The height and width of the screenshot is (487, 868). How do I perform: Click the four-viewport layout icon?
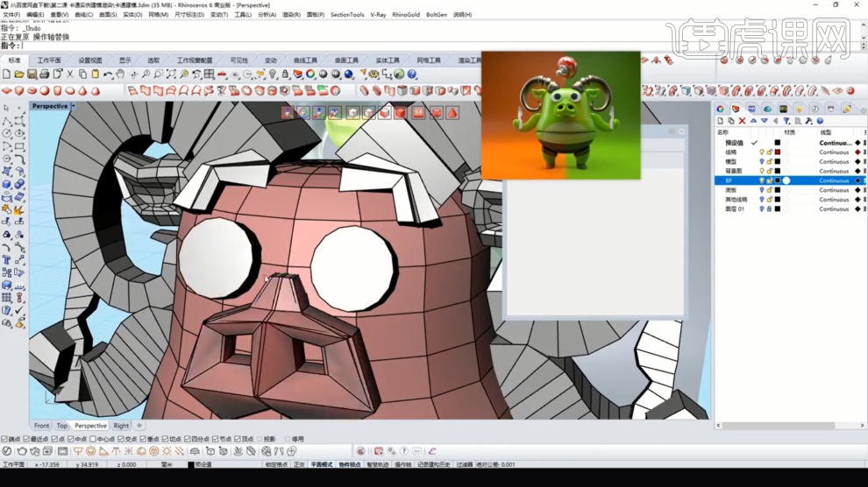209,74
